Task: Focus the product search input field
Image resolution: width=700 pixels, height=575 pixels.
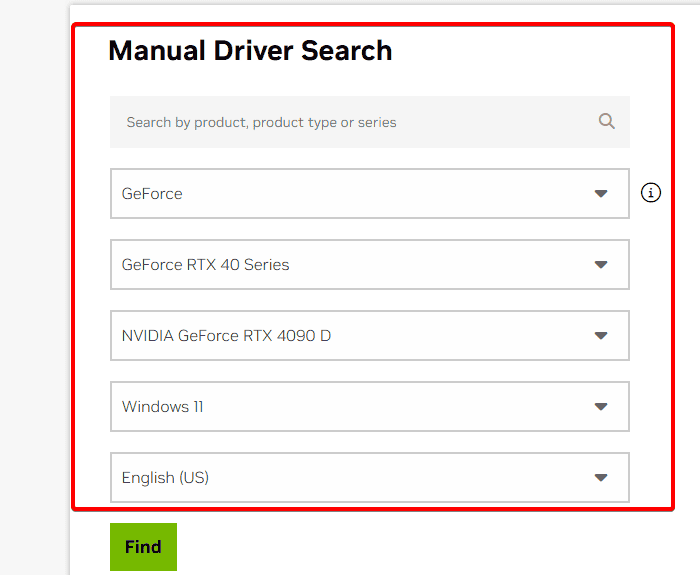Action: (370, 122)
